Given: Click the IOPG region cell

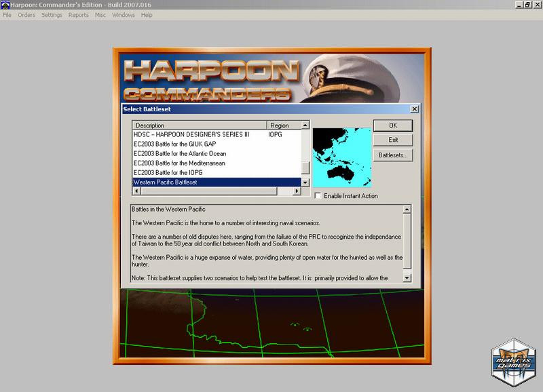Looking at the screenshot, I should coord(275,134).
